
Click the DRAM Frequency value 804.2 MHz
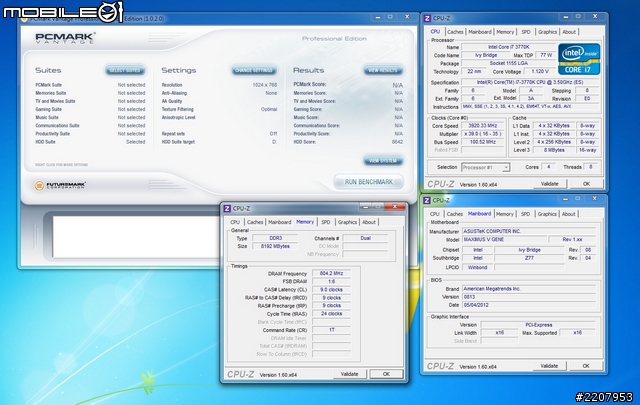pos(331,274)
